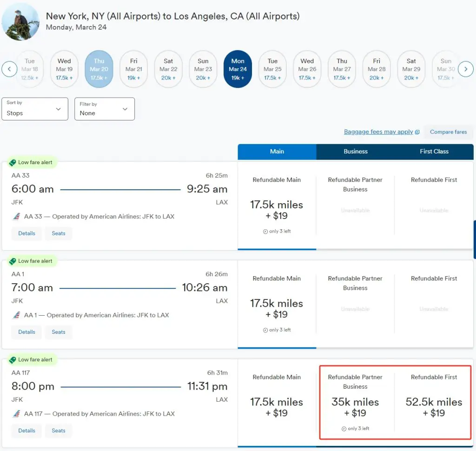Switch to the Business fare tab

(x=356, y=152)
